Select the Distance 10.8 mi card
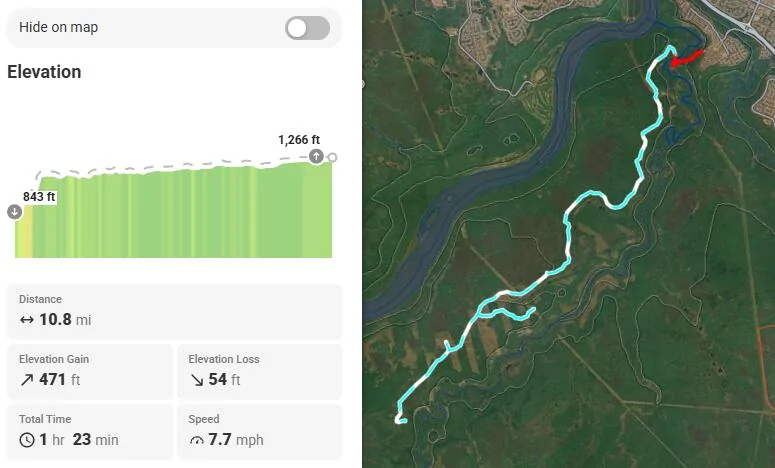The image size is (775, 468). (x=174, y=311)
